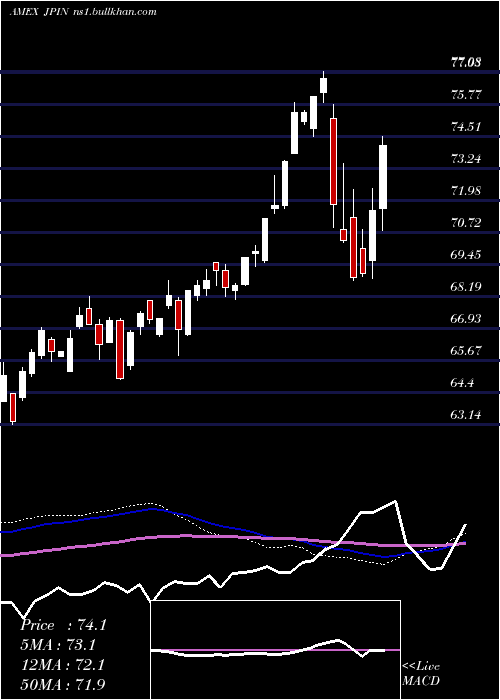Click the 12MA : 72.1 readout
This screenshot has height=700, width=500.
(62, 665)
